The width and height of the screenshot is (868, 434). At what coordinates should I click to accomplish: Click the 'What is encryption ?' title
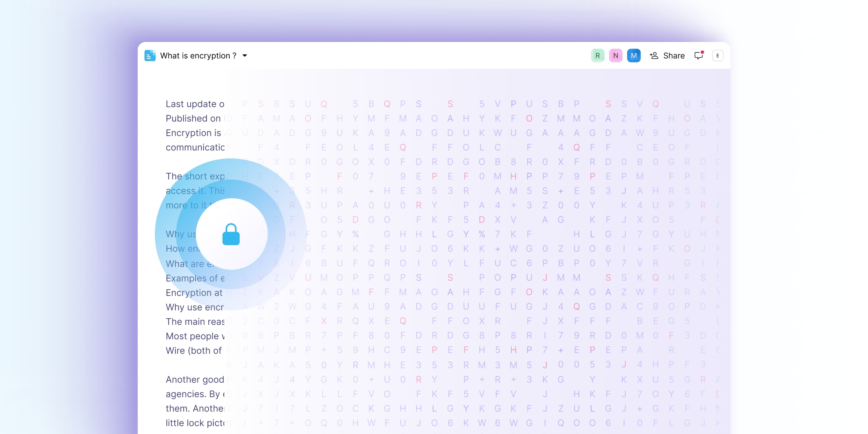point(198,56)
